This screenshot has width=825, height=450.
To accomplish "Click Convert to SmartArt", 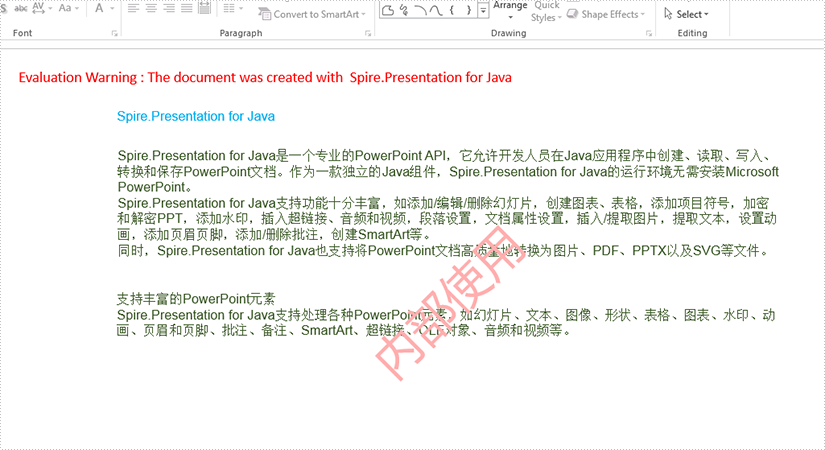I will coord(312,14).
